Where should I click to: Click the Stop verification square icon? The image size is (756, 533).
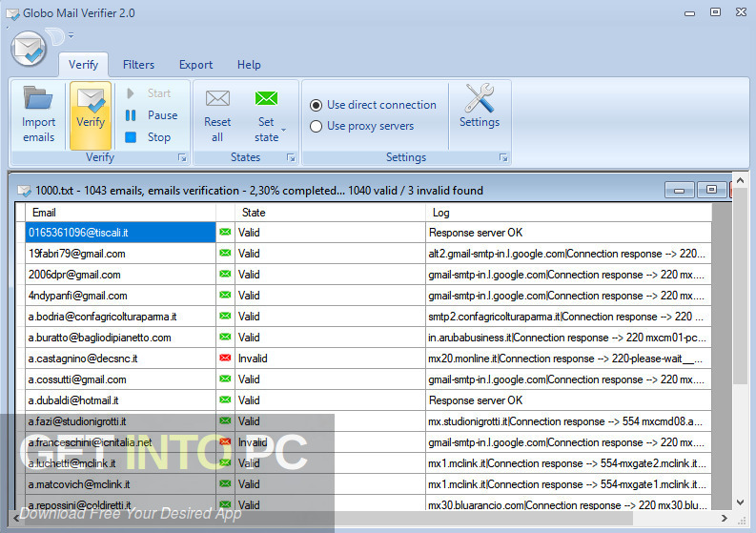pos(131,137)
